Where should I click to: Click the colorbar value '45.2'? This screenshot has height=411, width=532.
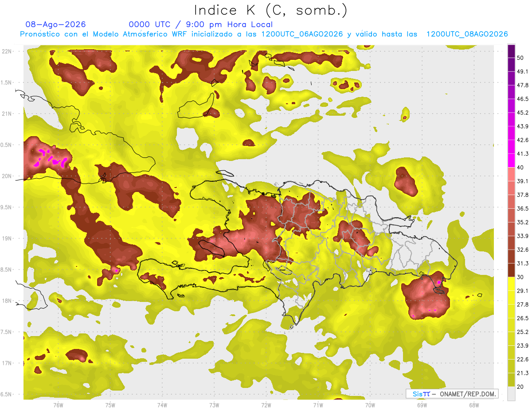(x=523, y=113)
